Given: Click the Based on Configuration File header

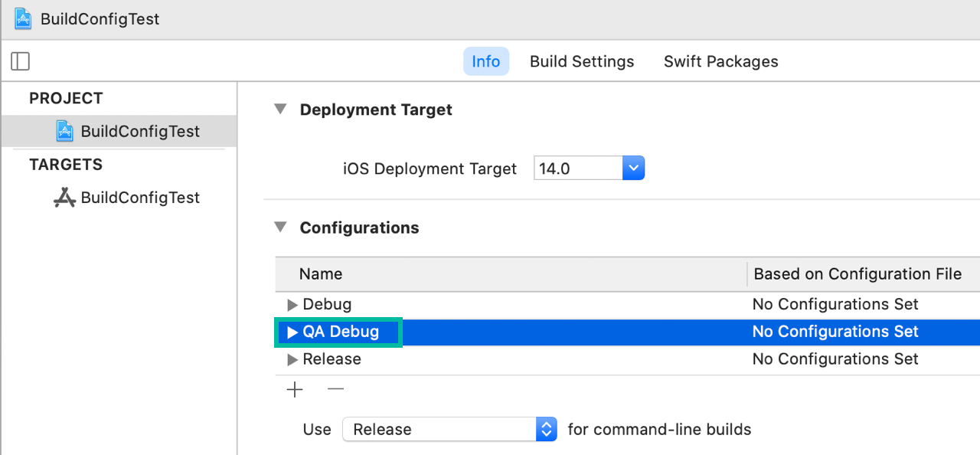Looking at the screenshot, I should 857,274.
